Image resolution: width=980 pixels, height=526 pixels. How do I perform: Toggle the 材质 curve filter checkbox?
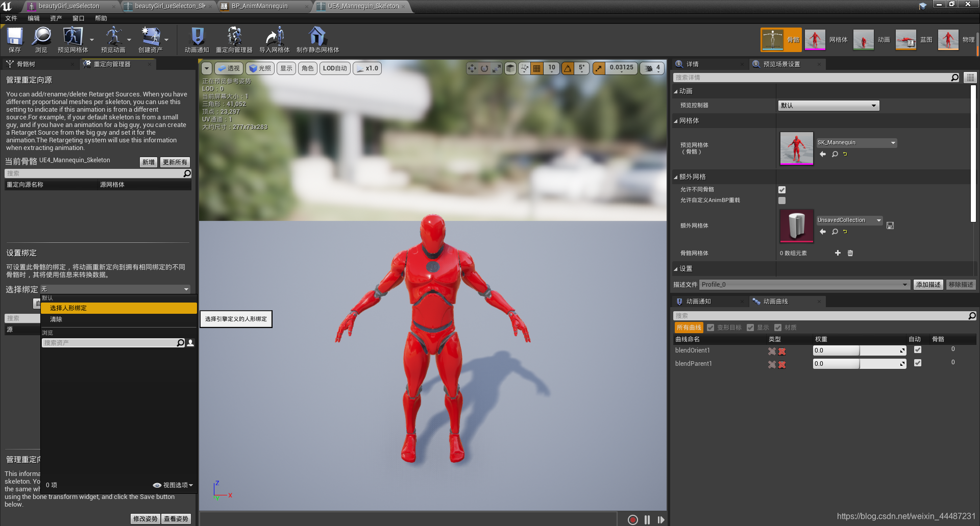click(778, 328)
